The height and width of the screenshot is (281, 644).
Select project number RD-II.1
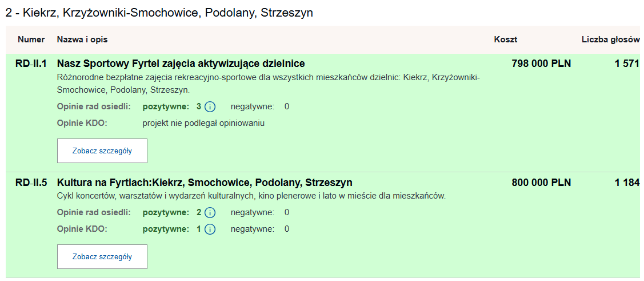pos(31,64)
